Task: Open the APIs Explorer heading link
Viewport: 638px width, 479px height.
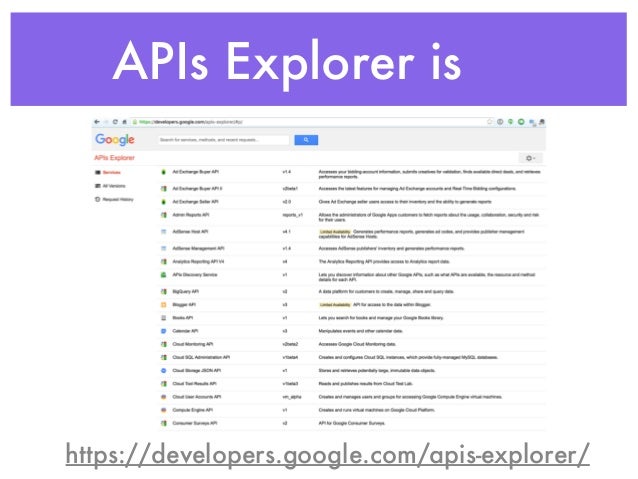Action: pos(114,158)
